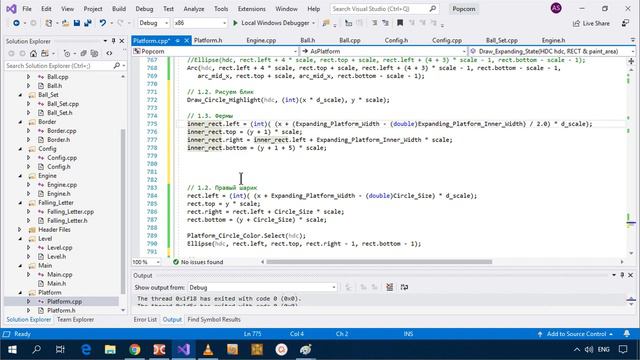Click the Home icon in Solution Explorer
Image resolution: width=640 pixels, height=360 pixels.
[x=33, y=53]
